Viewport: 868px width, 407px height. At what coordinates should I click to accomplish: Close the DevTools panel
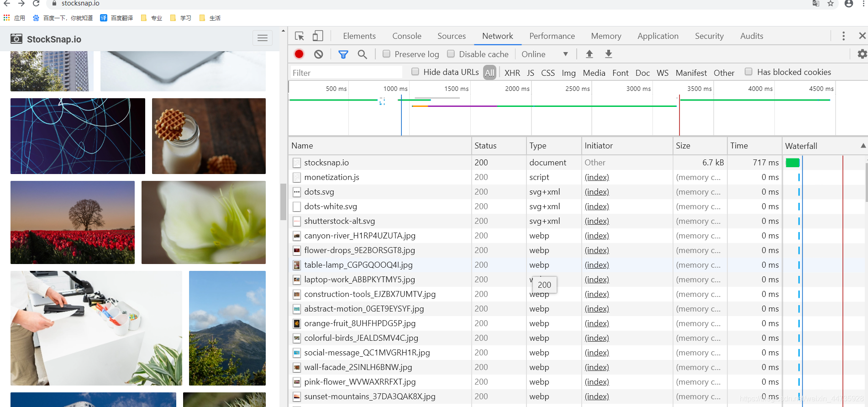(862, 36)
